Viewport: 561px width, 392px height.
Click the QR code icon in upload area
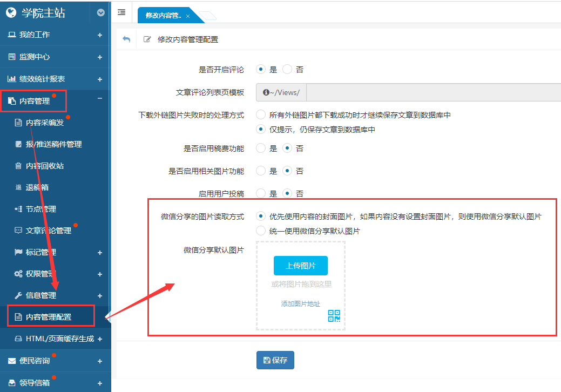pos(334,316)
